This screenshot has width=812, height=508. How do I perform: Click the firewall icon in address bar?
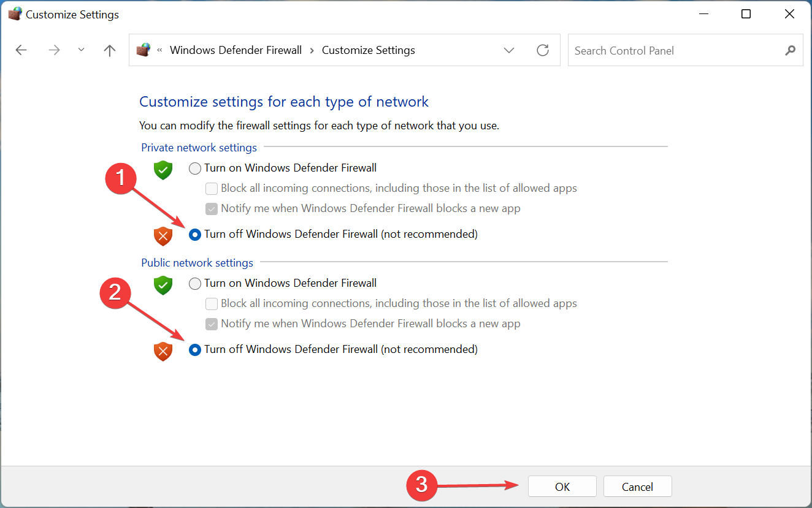[x=143, y=50]
